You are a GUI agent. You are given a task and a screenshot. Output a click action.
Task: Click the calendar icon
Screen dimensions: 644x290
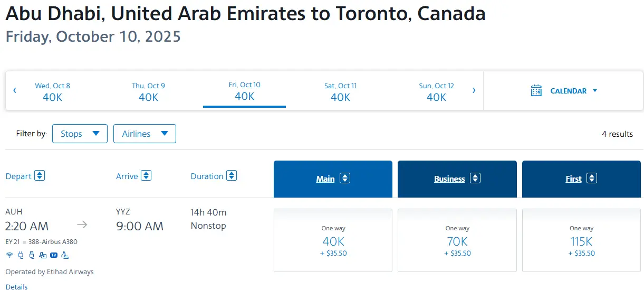click(536, 90)
